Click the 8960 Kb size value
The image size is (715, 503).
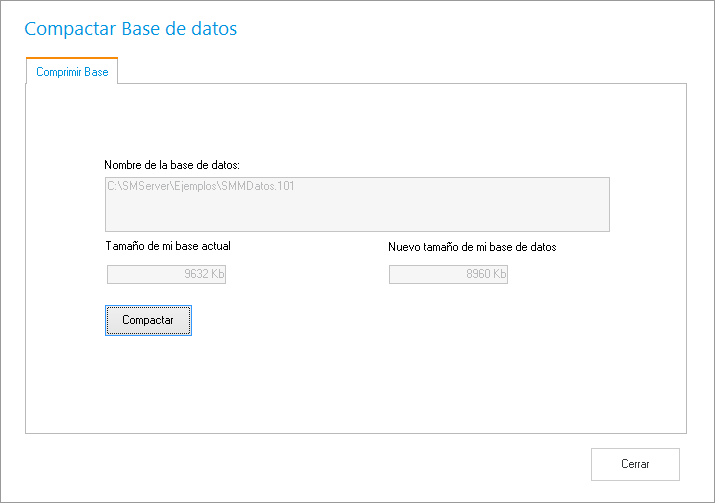coord(486,275)
